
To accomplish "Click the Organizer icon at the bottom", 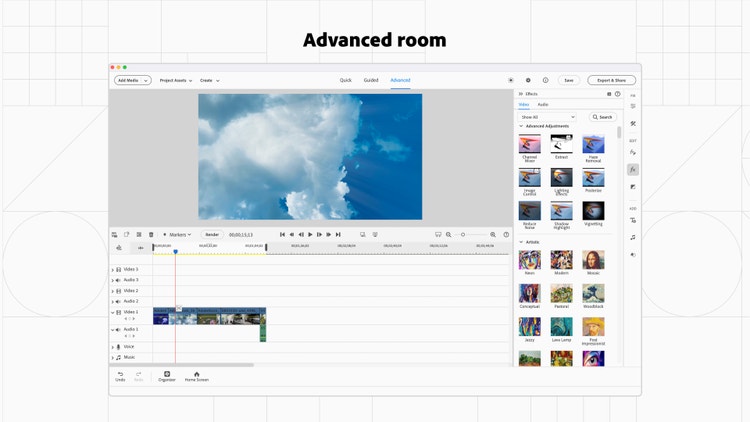I will click(x=167, y=376).
